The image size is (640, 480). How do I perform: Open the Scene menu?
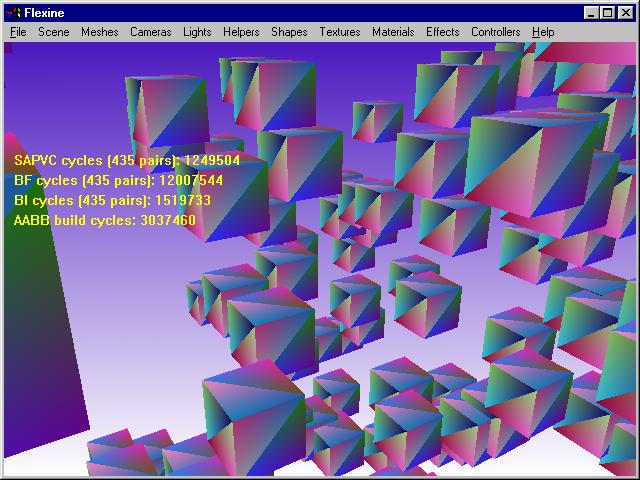pos(53,32)
